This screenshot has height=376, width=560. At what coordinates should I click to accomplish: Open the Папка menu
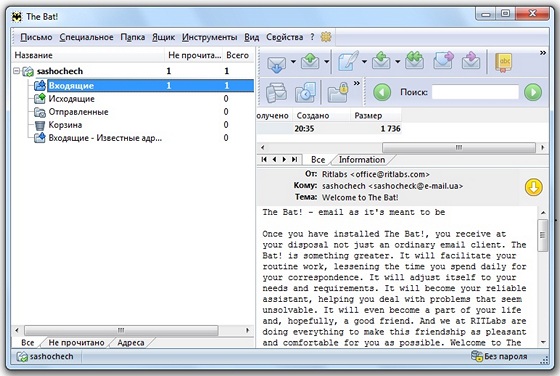[132, 37]
